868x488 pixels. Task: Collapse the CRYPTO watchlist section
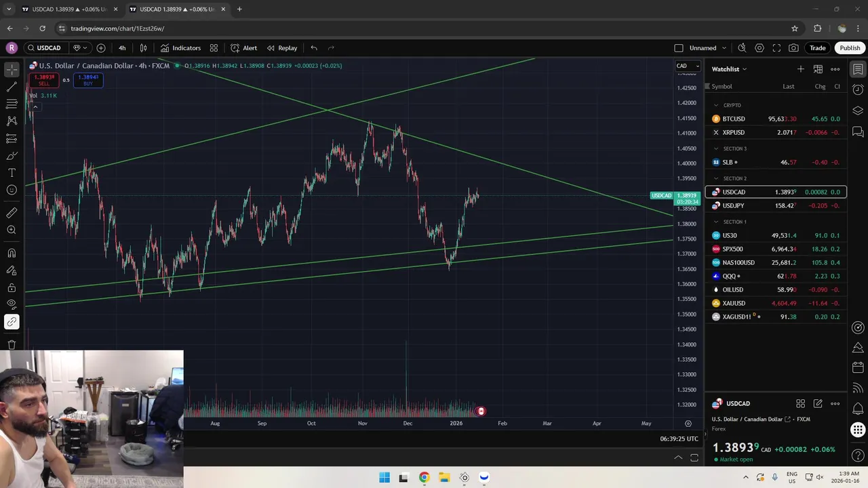[x=716, y=105]
